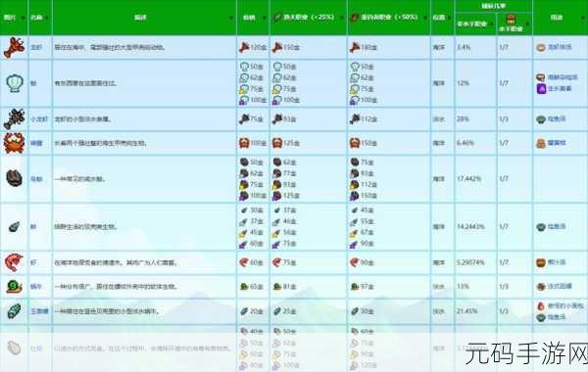Open escargot link text in snail row
This screenshot has height=372, width=588.
pos(560,287)
